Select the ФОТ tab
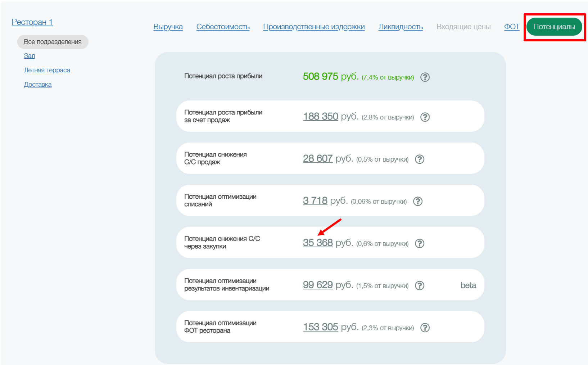This screenshot has height=365, width=588. (511, 27)
